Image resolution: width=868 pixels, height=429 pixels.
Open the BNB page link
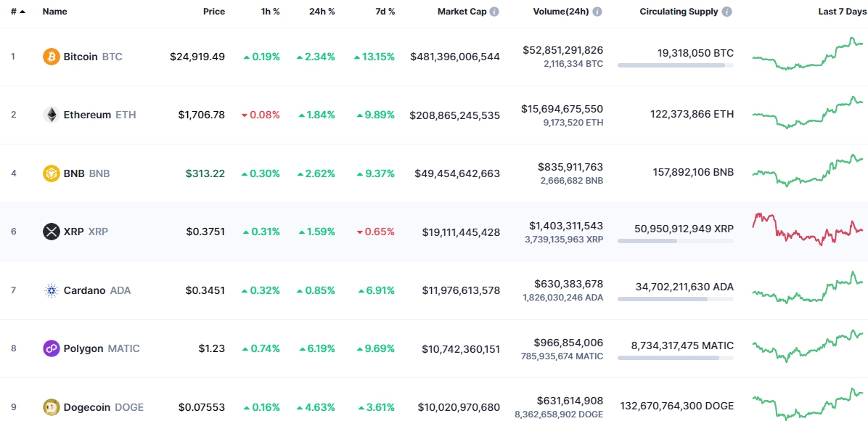tap(87, 173)
